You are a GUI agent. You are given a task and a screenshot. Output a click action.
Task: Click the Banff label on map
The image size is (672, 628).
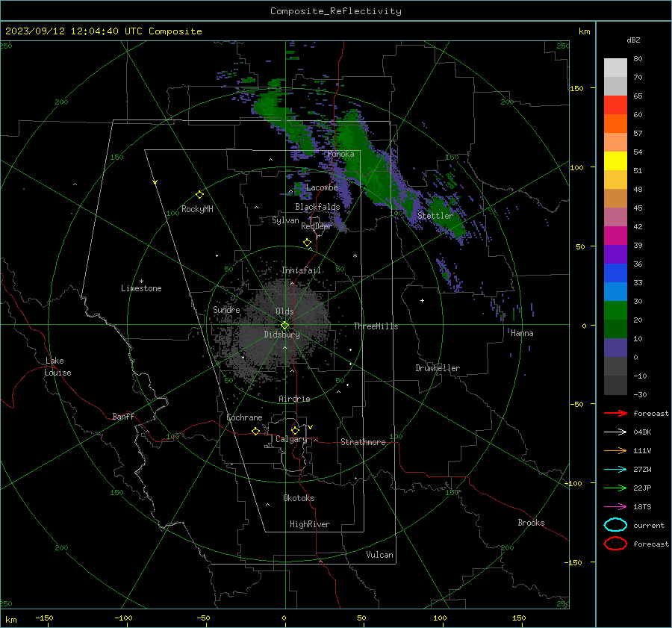(x=123, y=417)
